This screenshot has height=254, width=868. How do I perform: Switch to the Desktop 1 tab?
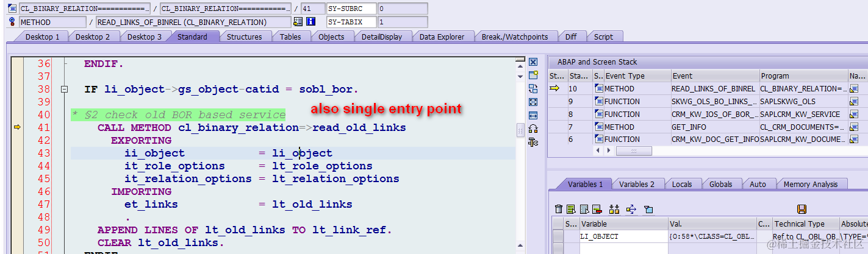(42, 37)
